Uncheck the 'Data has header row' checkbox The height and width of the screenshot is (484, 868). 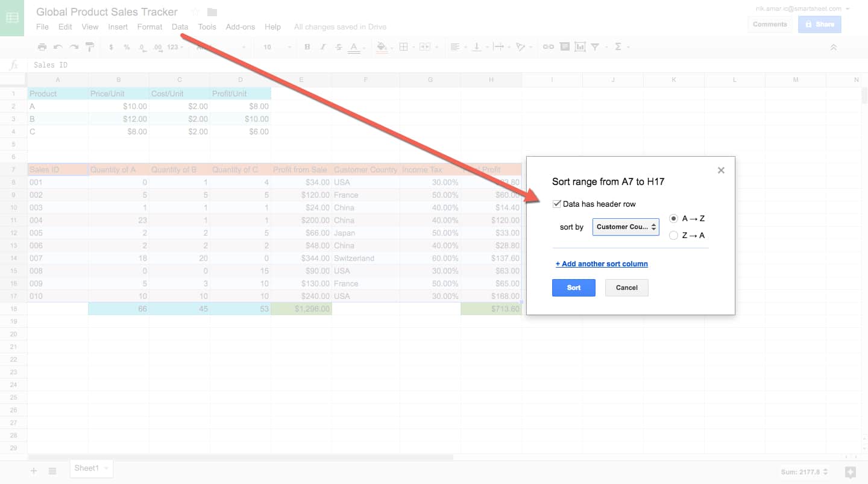click(557, 204)
